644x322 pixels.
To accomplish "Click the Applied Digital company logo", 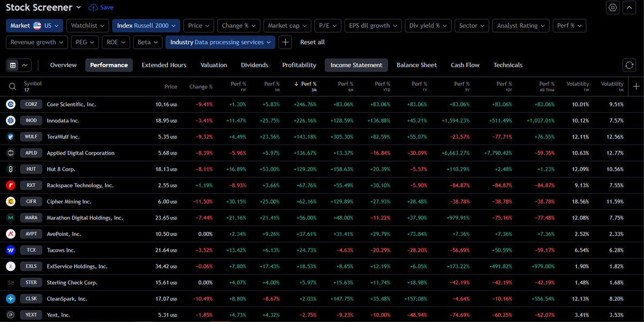I will (10, 152).
